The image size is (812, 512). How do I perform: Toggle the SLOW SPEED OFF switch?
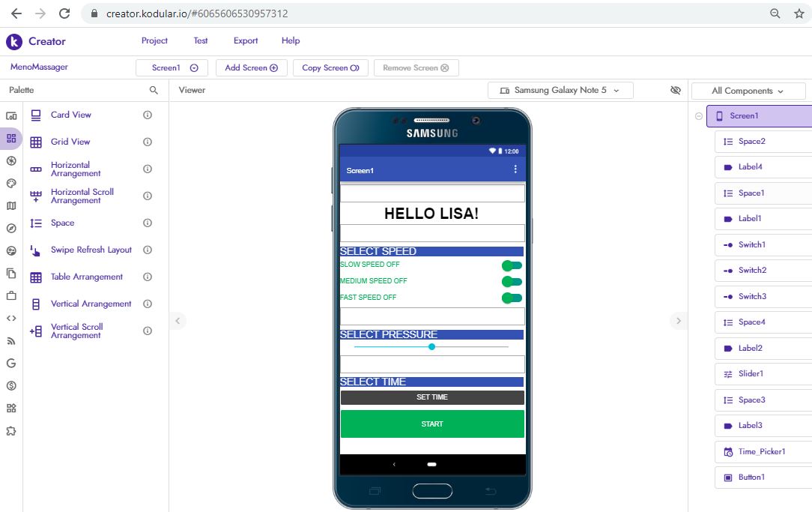pos(512,265)
